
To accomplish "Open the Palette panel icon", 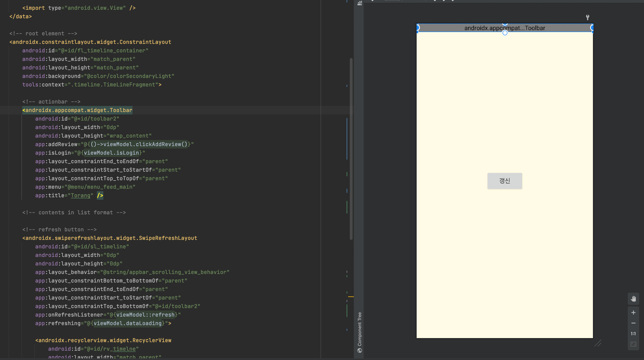I will point(359,3).
